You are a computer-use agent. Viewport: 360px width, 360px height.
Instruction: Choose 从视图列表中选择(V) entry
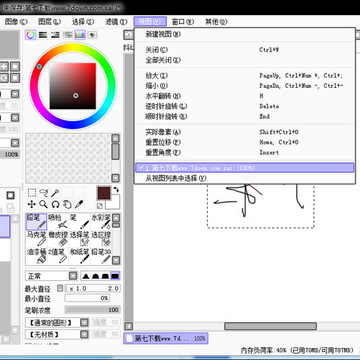245,178
